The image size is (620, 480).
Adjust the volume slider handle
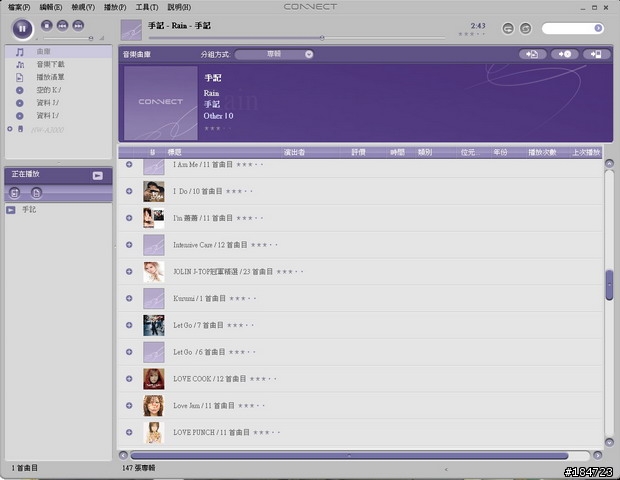pyautogui.click(x=91, y=38)
